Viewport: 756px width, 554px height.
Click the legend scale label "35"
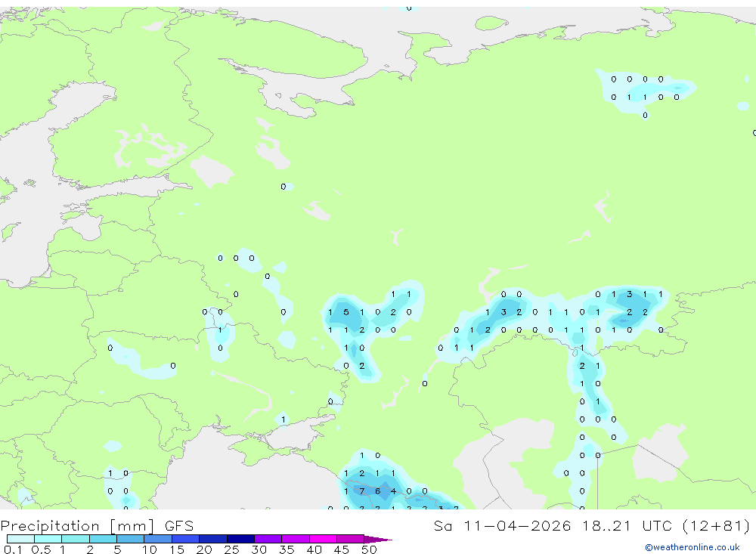pyautogui.click(x=287, y=549)
